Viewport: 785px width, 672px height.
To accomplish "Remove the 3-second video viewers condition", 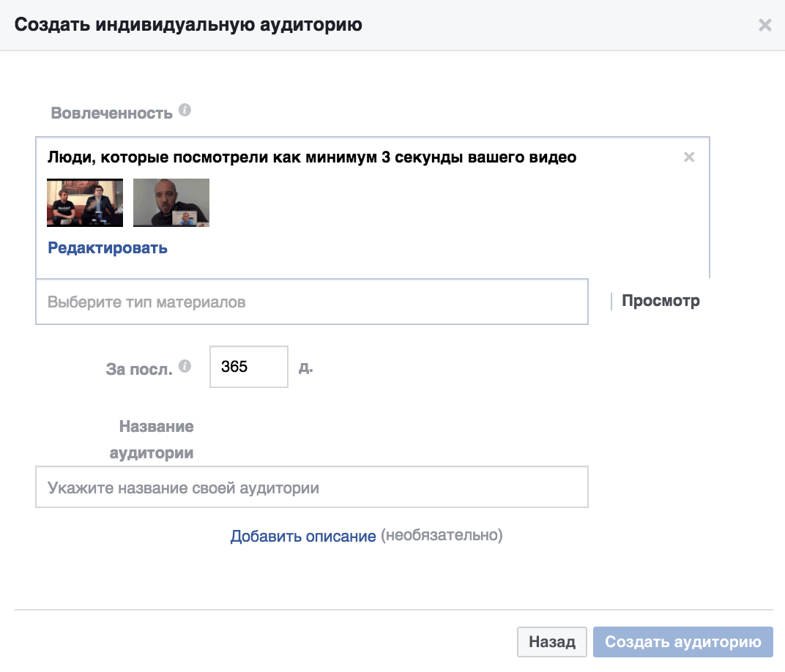I will pyautogui.click(x=689, y=157).
